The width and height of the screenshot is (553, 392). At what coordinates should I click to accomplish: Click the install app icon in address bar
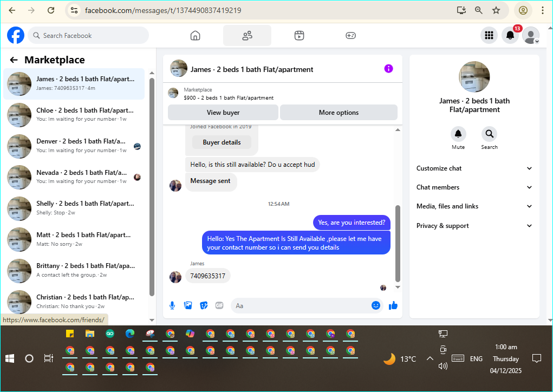pyautogui.click(x=461, y=10)
